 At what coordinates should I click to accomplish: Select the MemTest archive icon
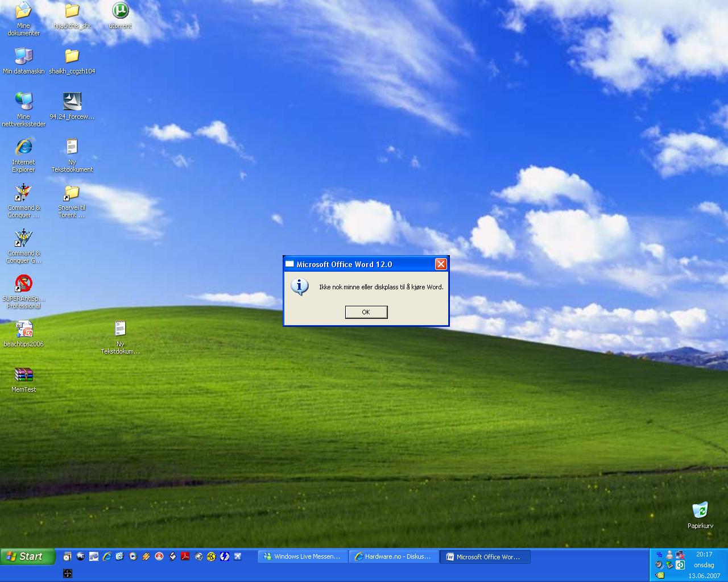pos(23,379)
